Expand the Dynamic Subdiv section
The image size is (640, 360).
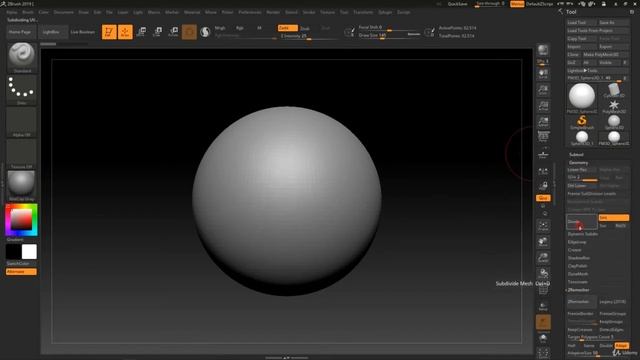tap(583, 234)
